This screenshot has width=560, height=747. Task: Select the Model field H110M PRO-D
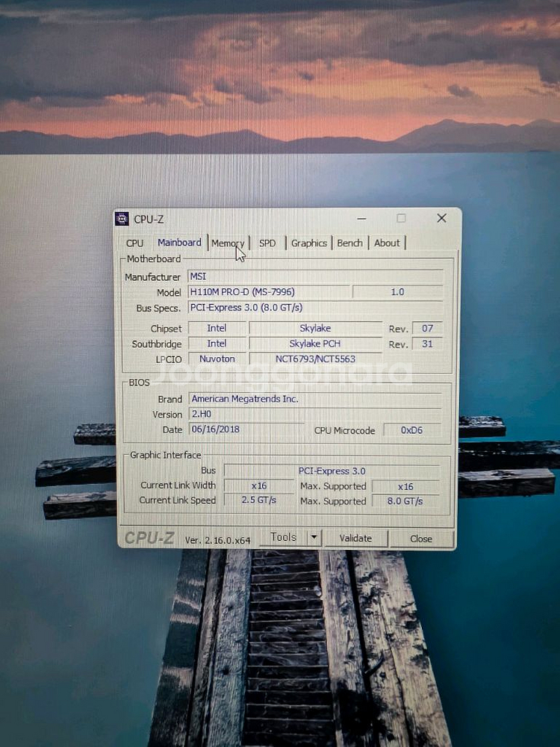click(267, 292)
